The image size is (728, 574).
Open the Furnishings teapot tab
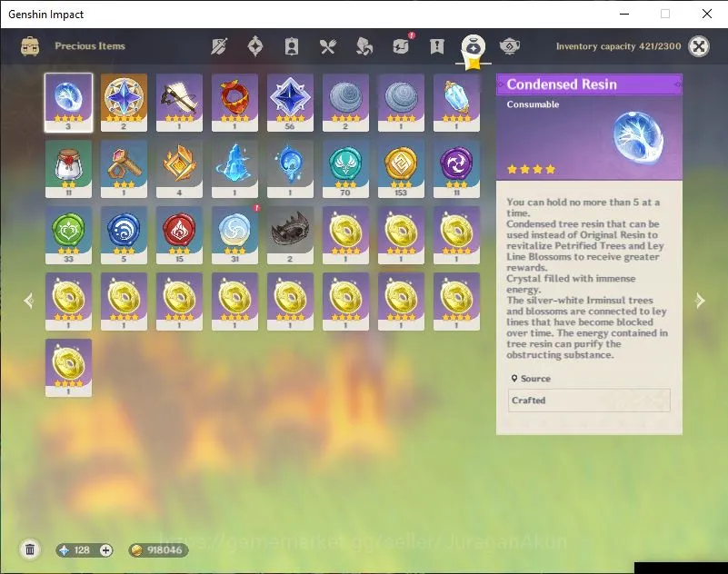tap(509, 46)
